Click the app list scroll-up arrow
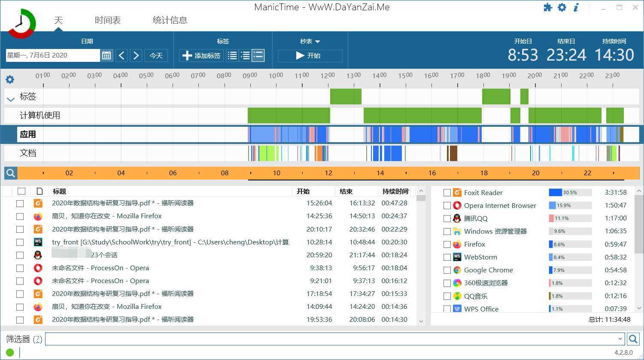Screen dimensions: 644x360 639,191
